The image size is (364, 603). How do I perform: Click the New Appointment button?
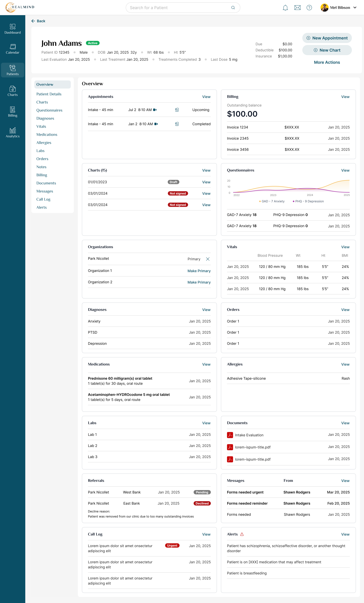[x=327, y=38]
